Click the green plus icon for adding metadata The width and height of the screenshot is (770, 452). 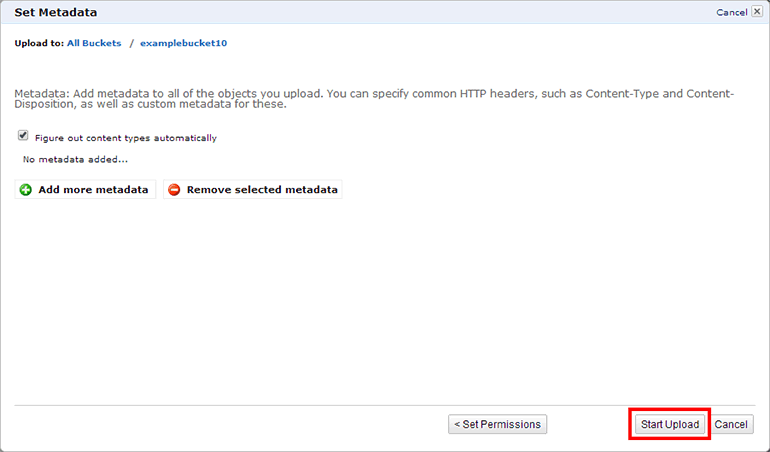pyautogui.click(x=26, y=190)
